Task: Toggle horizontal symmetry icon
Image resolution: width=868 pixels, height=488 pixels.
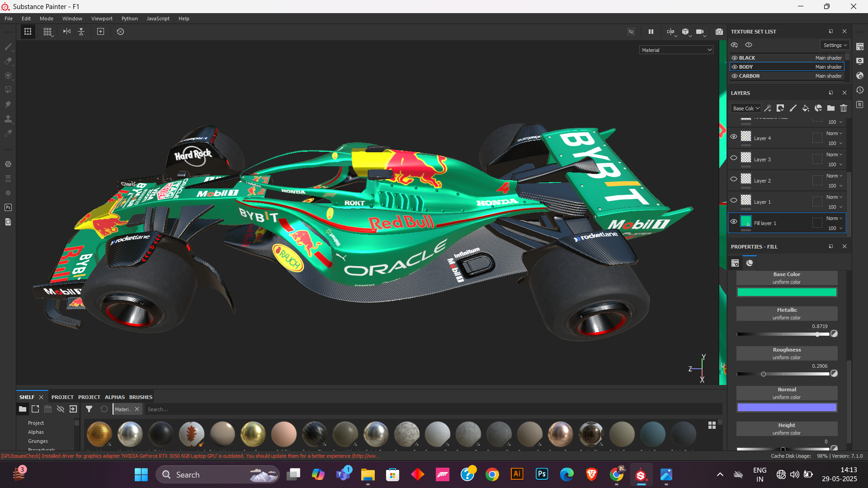Action: click(67, 32)
